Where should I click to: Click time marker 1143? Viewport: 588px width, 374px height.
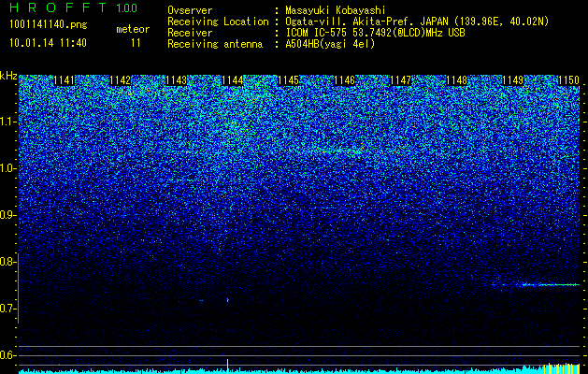coord(177,80)
